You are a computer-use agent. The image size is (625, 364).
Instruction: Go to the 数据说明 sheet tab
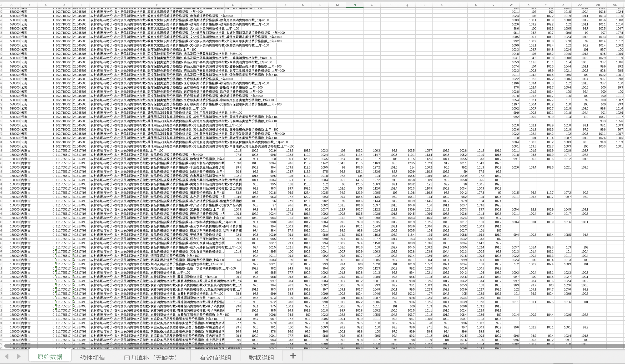[261, 357]
